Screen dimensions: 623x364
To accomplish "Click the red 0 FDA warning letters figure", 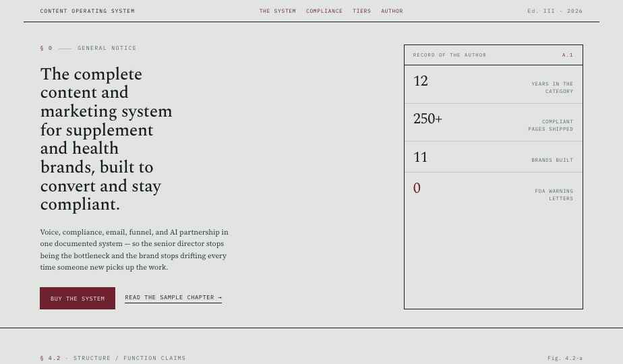I will (x=417, y=188).
